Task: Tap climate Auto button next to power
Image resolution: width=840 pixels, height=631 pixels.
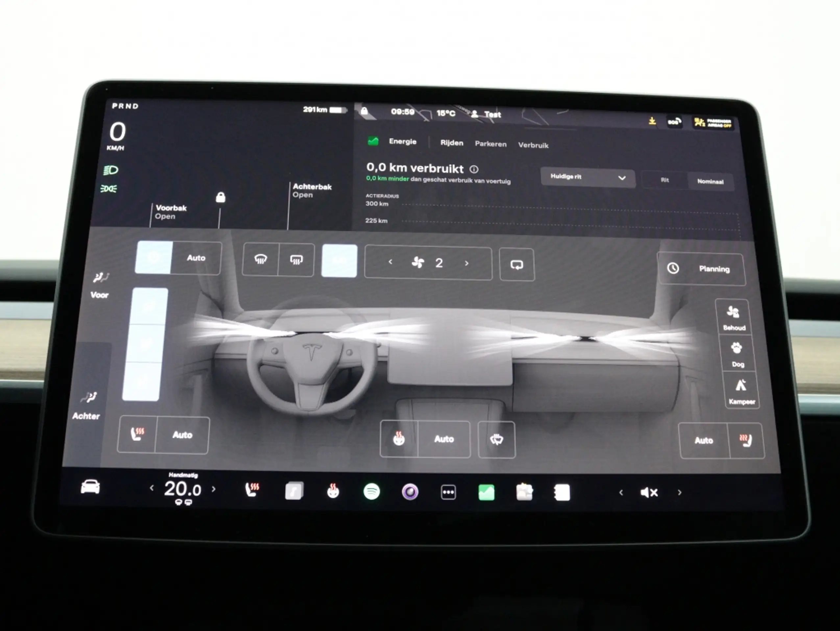Action: (x=196, y=258)
